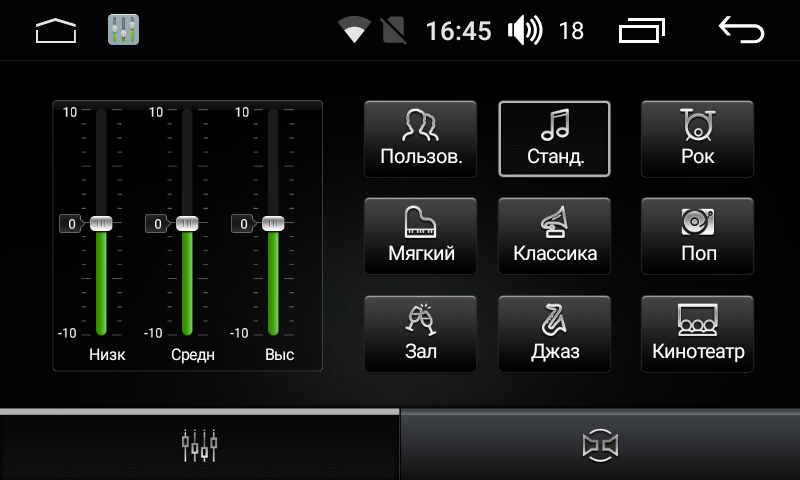Click the Средн label
This screenshot has height=480, width=800.
[192, 355]
